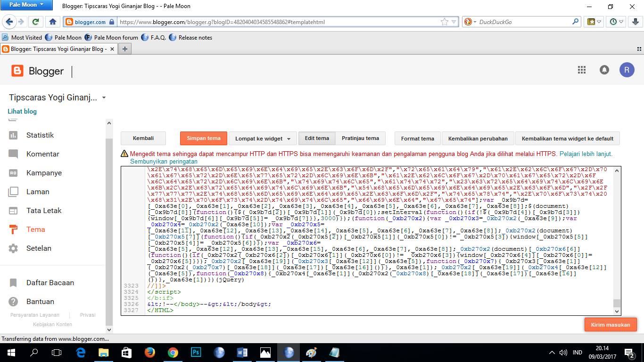644x362 pixels.
Task: Switch to Microsoft Word on the taskbar
Action: point(242,352)
